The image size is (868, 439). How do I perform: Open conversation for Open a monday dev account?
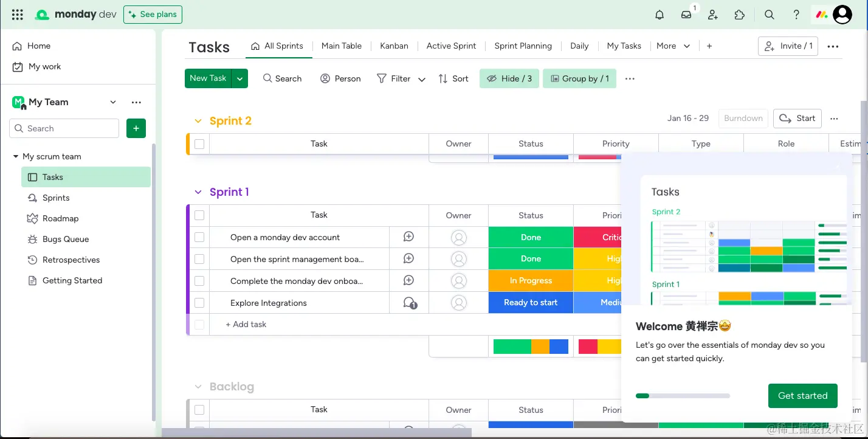pyautogui.click(x=409, y=237)
